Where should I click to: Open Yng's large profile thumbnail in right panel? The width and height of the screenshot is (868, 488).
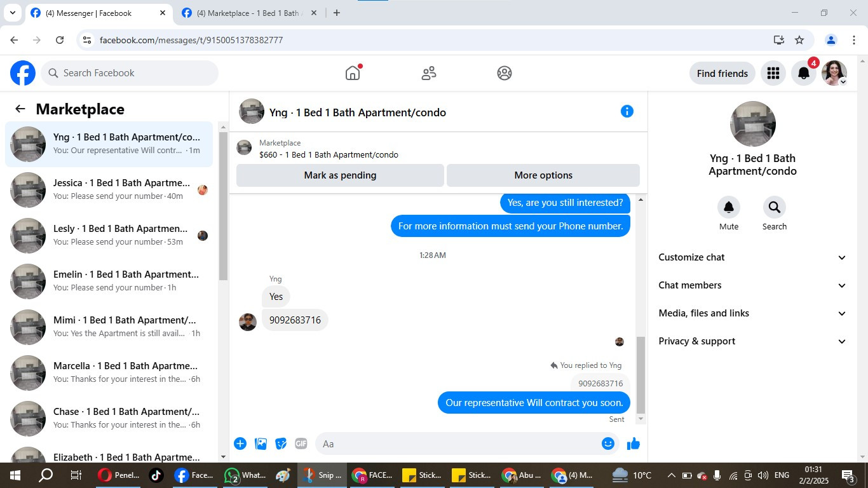tap(752, 124)
